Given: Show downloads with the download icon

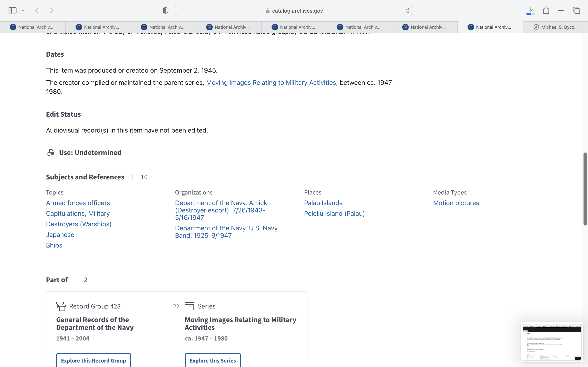Looking at the screenshot, I should pyautogui.click(x=531, y=10).
